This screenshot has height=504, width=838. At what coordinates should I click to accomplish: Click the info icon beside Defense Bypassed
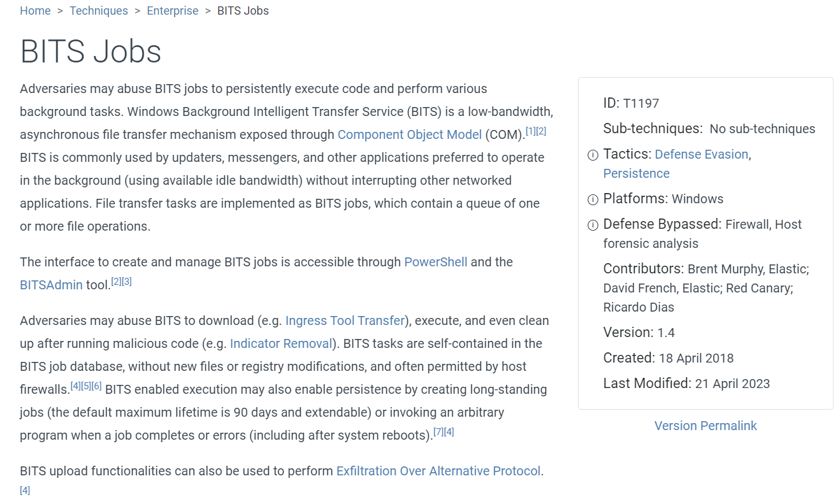pos(593,225)
